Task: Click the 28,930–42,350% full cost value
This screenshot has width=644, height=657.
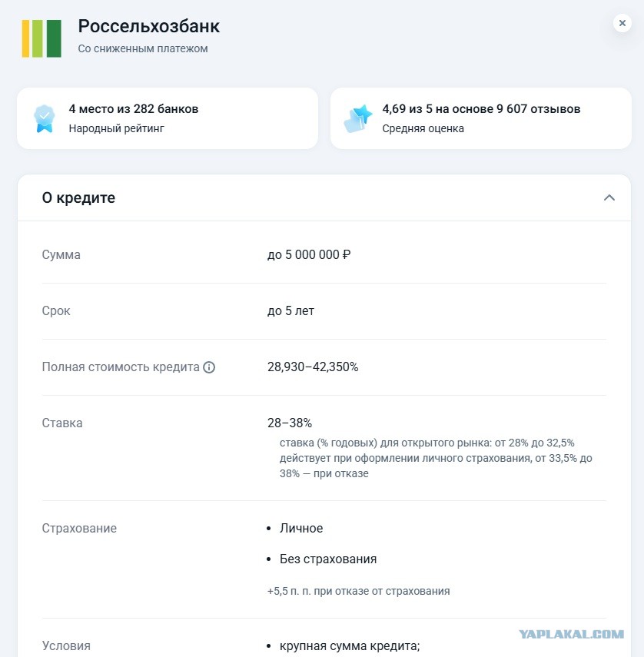Action: pyautogui.click(x=313, y=367)
